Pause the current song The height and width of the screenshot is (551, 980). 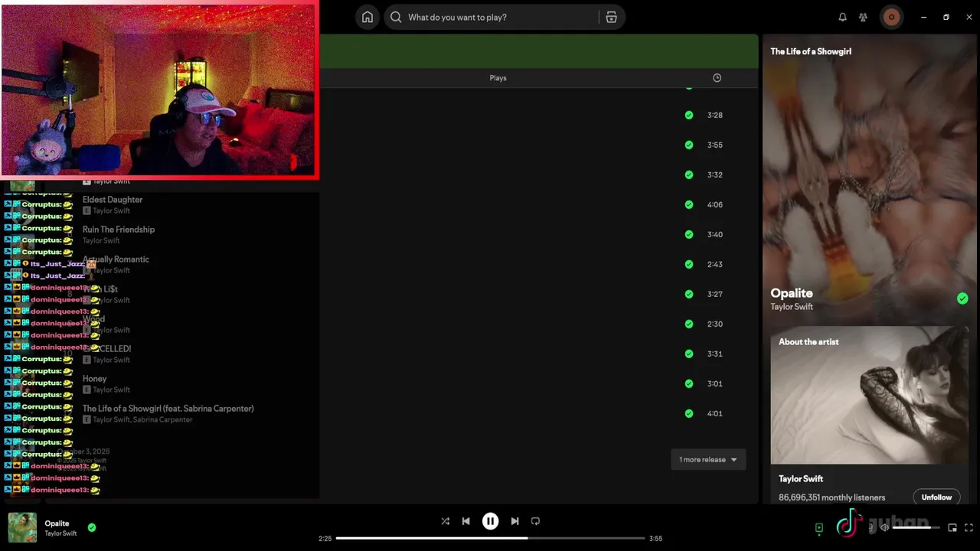click(490, 521)
